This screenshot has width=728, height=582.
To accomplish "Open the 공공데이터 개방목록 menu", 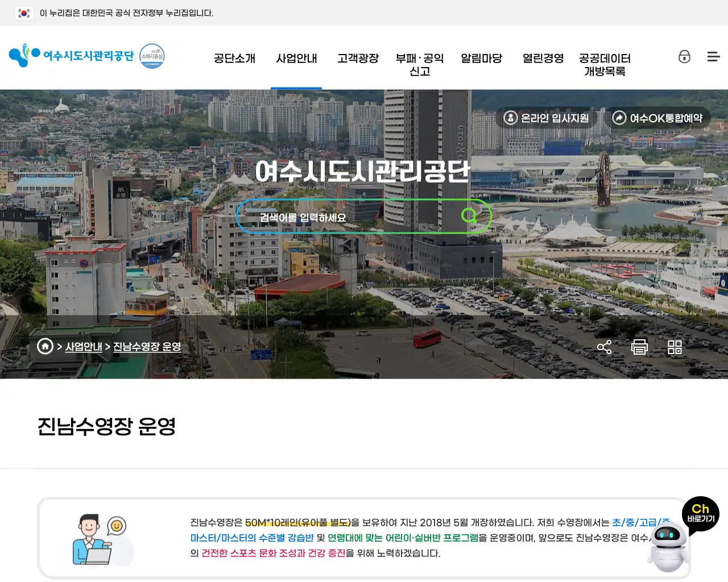I will pyautogui.click(x=604, y=64).
